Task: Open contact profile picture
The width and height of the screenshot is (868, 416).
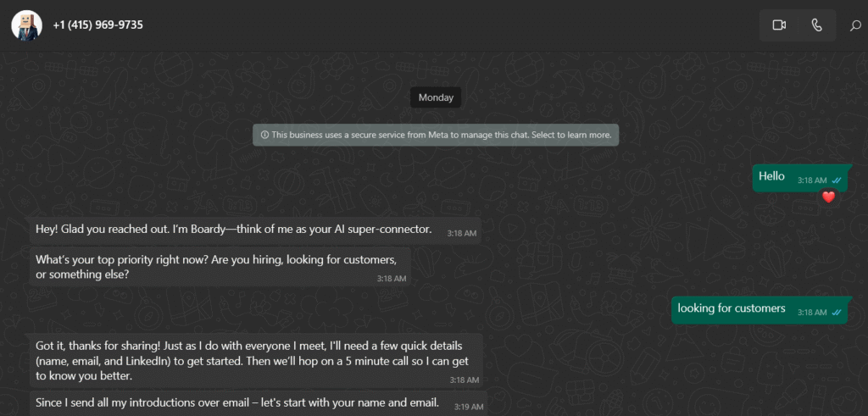Action: click(26, 25)
